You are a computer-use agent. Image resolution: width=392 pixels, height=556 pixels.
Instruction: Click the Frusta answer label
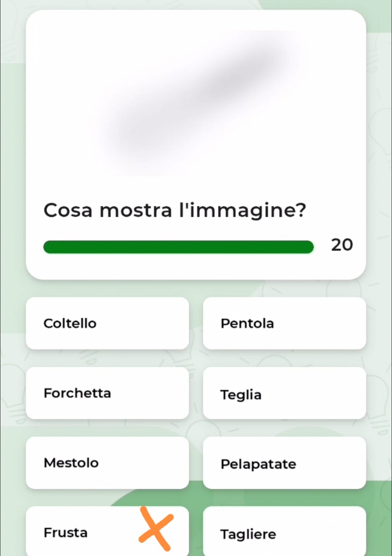66,533
